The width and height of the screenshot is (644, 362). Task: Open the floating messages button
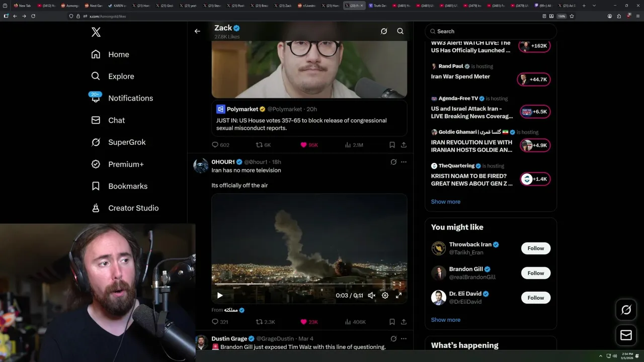pyautogui.click(x=626, y=335)
